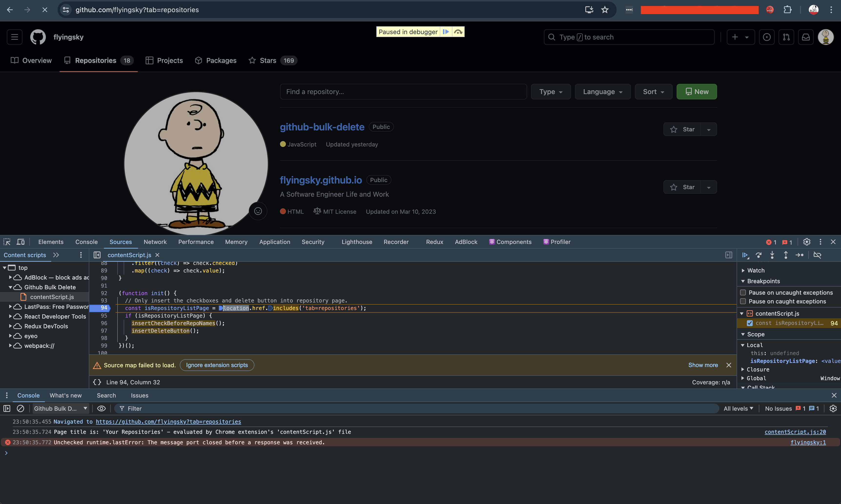Open the Application panel tab
Image resolution: width=841 pixels, height=504 pixels.
pyautogui.click(x=275, y=242)
